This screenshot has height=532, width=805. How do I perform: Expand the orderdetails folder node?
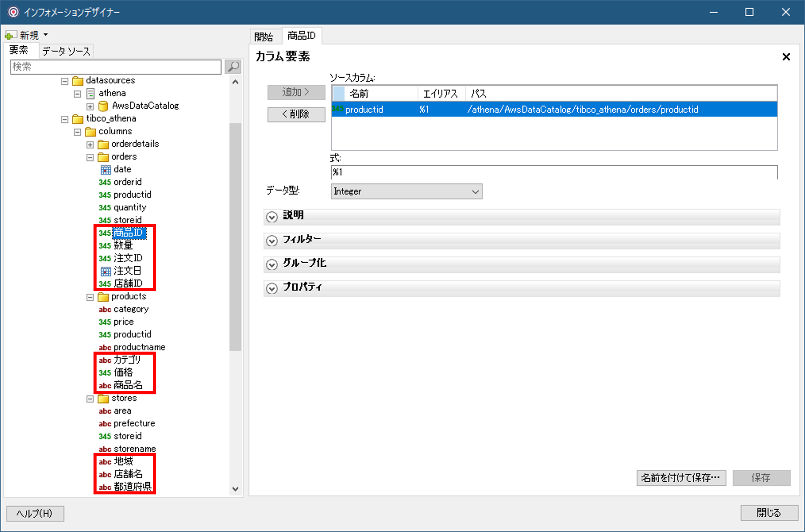90,145
